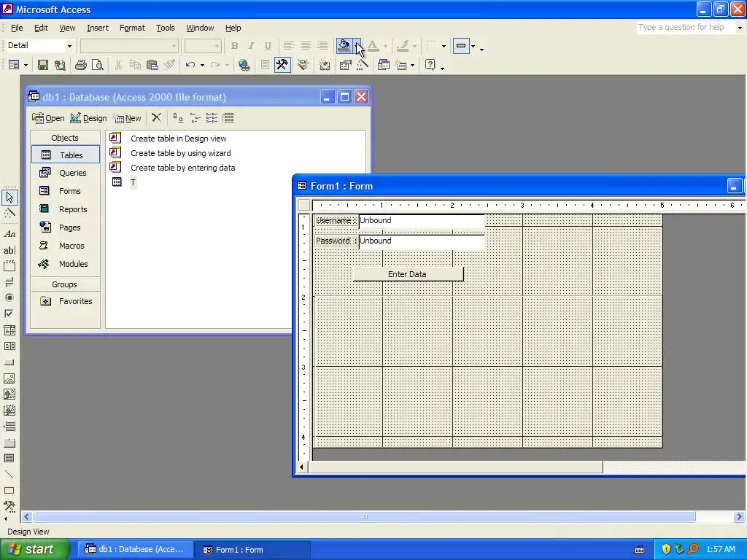This screenshot has height=560, width=747.
Task: Open the Window menu
Action: [x=200, y=28]
